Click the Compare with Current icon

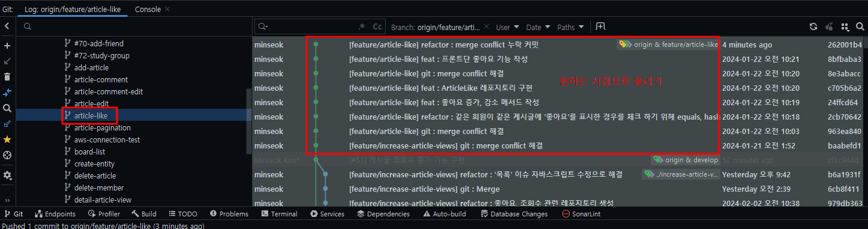tap(7, 93)
